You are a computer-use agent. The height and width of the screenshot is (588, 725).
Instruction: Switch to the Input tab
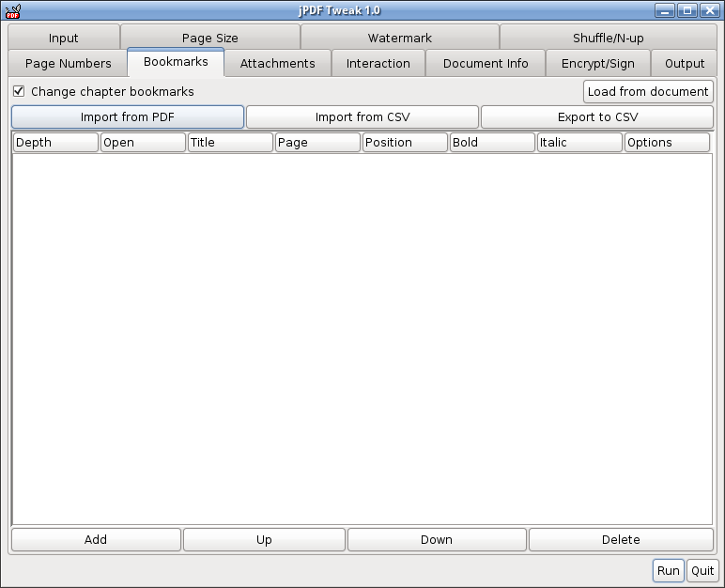click(64, 38)
